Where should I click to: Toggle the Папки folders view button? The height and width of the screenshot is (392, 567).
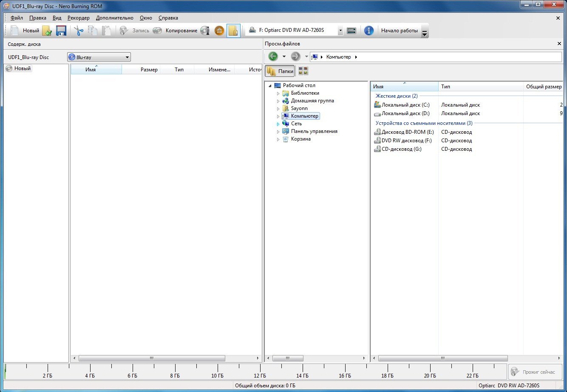280,71
